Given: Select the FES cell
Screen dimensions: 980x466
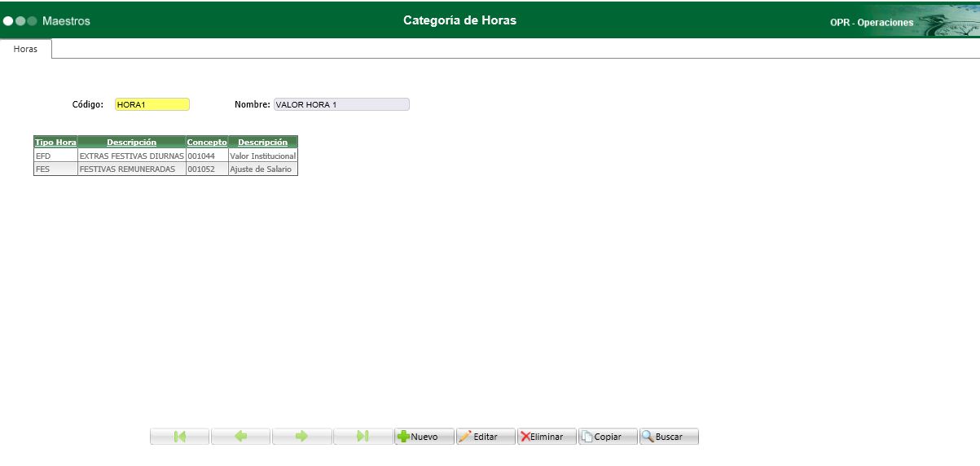Looking at the screenshot, I should 55,169.
